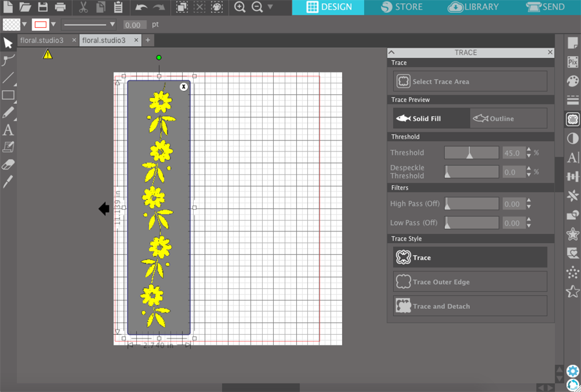Viewport: 581px width, 392px height.
Task: Open Text Style panel icon
Action: pyautogui.click(x=573, y=158)
